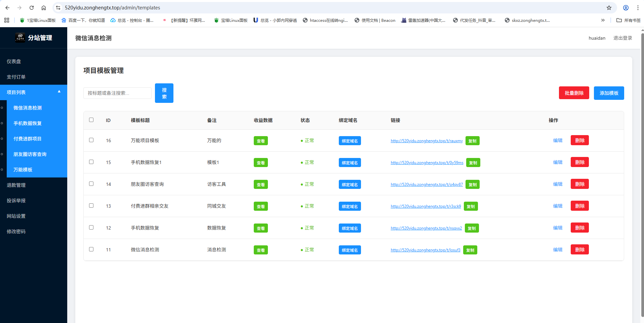Select the row checkbox for ID 13

coord(91,206)
